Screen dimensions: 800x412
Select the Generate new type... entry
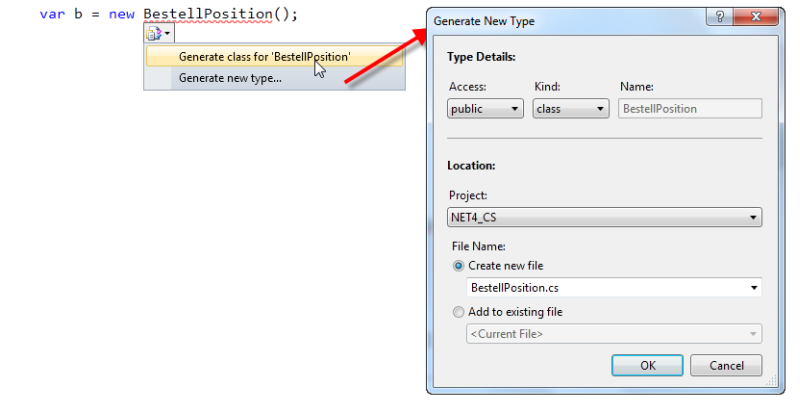[x=230, y=78]
